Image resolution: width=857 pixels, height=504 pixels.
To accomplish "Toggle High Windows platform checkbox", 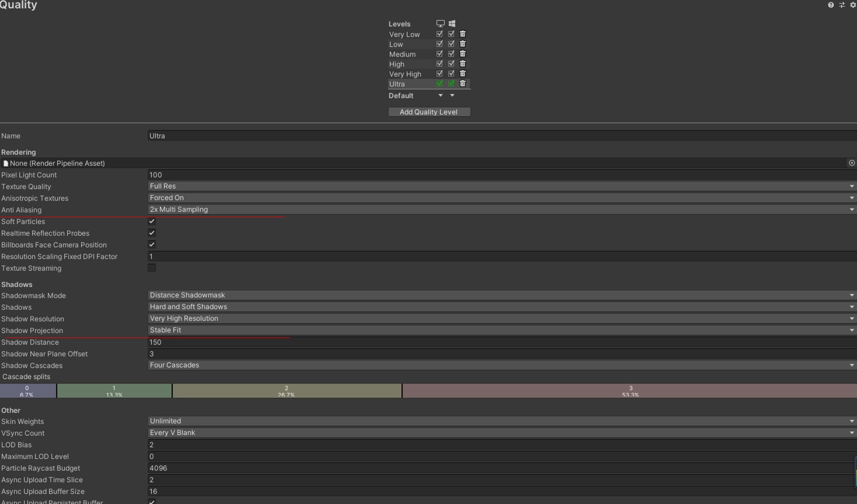I will (x=452, y=64).
